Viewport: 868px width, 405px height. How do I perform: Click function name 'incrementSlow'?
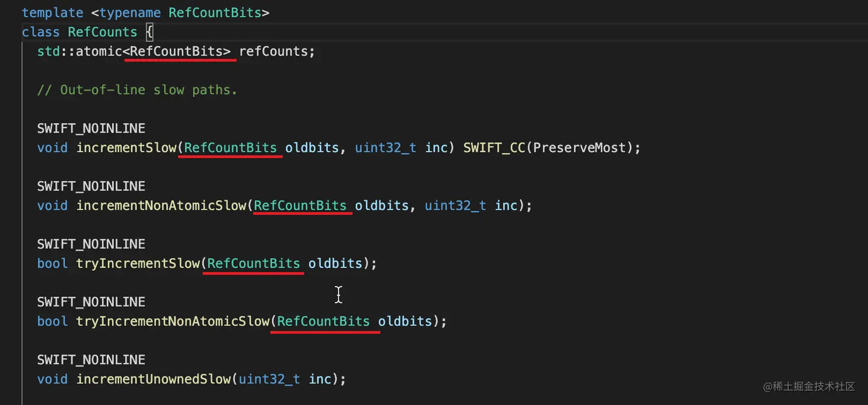coord(126,147)
